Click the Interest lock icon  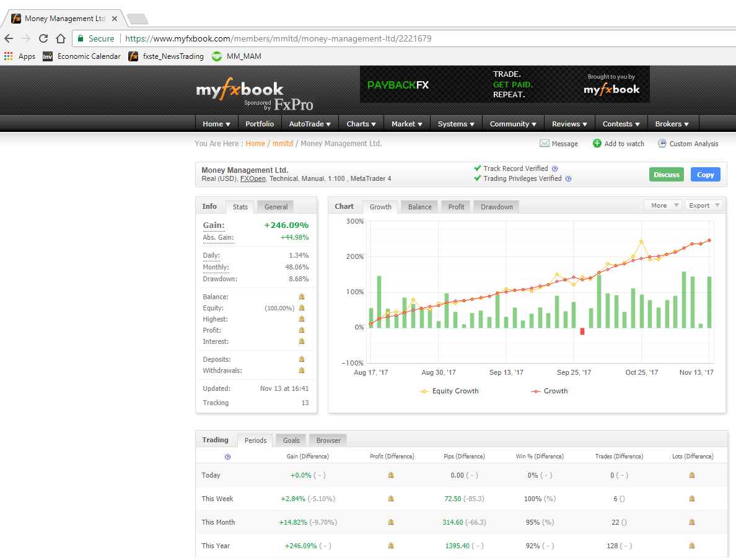302,341
